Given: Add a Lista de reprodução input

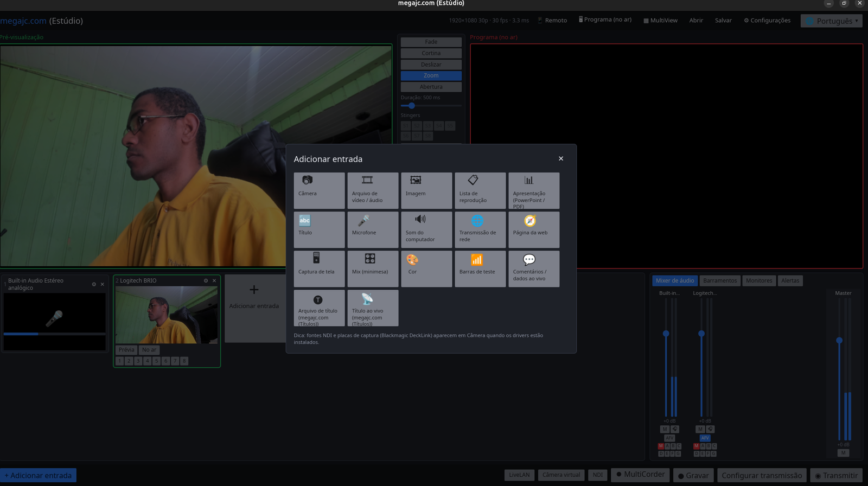Looking at the screenshot, I should [x=480, y=190].
